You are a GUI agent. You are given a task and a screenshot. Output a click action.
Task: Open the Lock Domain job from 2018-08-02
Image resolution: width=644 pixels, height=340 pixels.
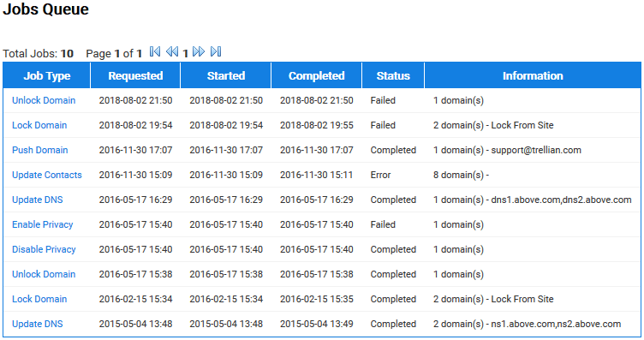[x=39, y=125]
